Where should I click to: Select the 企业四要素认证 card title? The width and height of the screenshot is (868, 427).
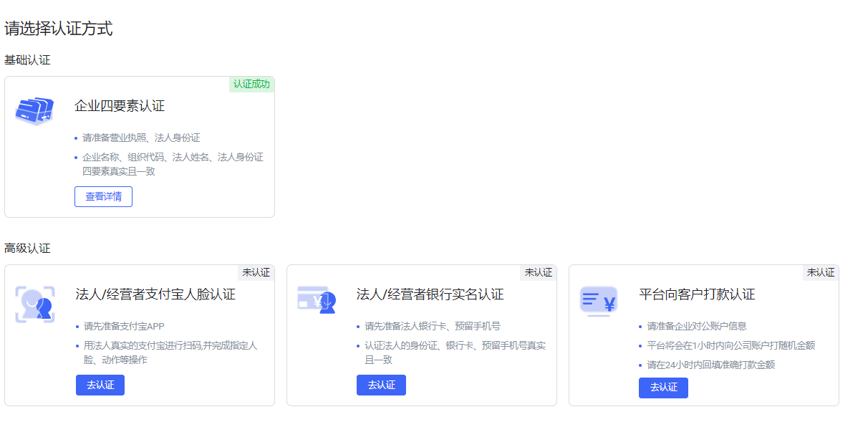tap(120, 106)
